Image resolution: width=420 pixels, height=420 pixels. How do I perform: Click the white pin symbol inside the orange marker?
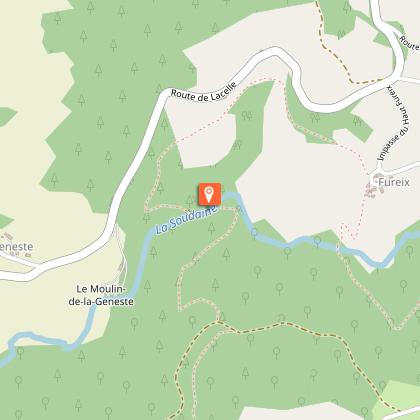pos(209,194)
